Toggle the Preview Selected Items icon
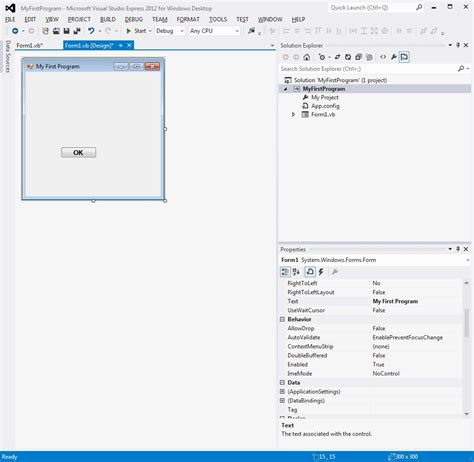This screenshot has height=462, width=474. coord(404,57)
